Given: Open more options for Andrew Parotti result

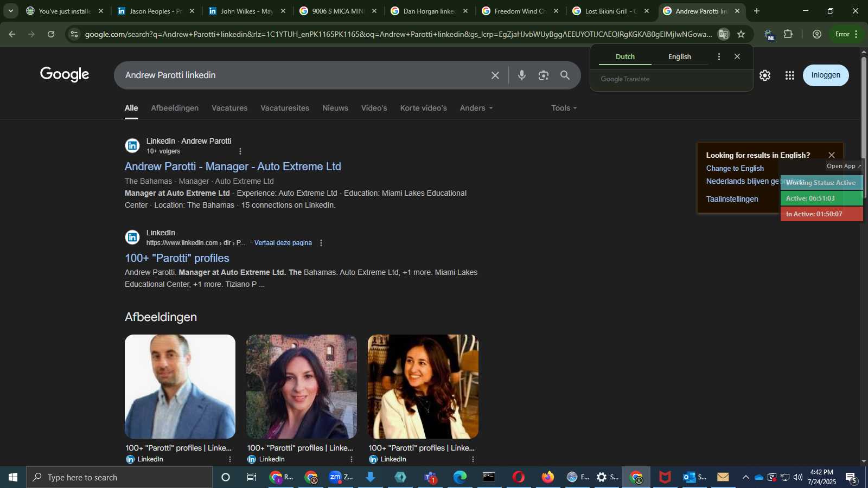Looking at the screenshot, I should pyautogui.click(x=240, y=151).
